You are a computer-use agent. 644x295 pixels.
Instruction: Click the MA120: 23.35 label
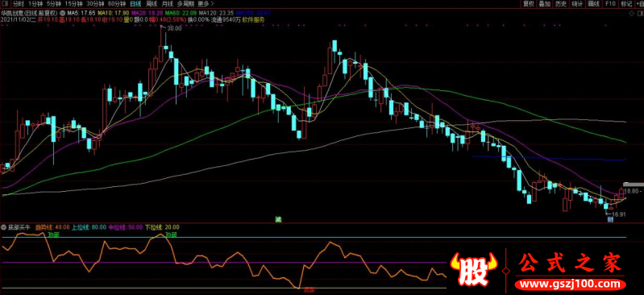[x=217, y=13]
